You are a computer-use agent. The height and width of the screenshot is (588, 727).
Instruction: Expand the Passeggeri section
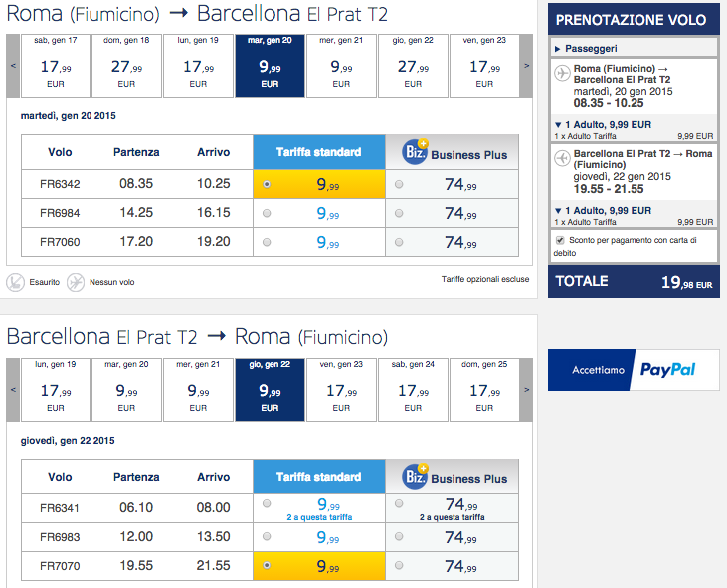click(558, 48)
